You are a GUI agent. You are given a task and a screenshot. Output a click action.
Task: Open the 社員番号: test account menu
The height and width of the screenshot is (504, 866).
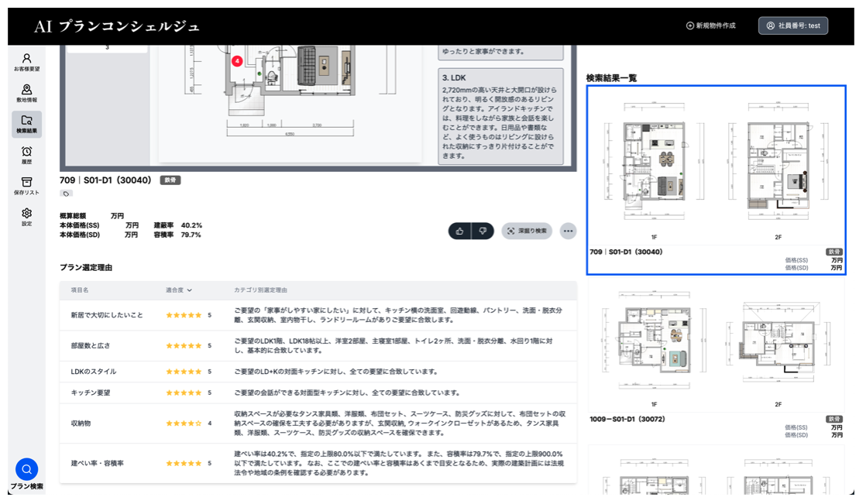[792, 26]
